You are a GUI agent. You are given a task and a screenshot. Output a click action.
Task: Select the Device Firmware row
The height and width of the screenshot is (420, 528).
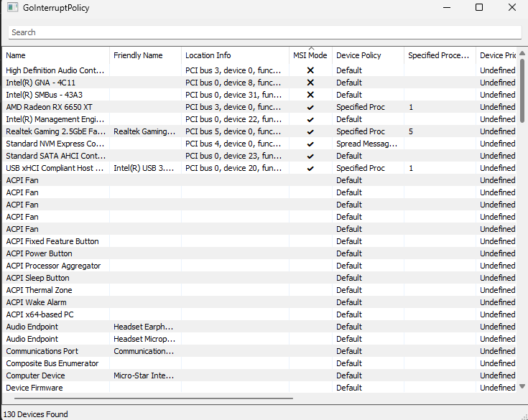coord(259,388)
